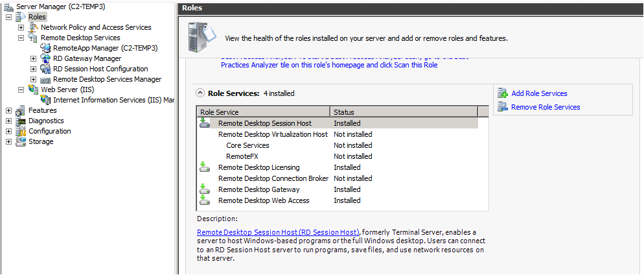This screenshot has width=644, height=275.
Task: Expand the Storage tree node
Action: 9,141
